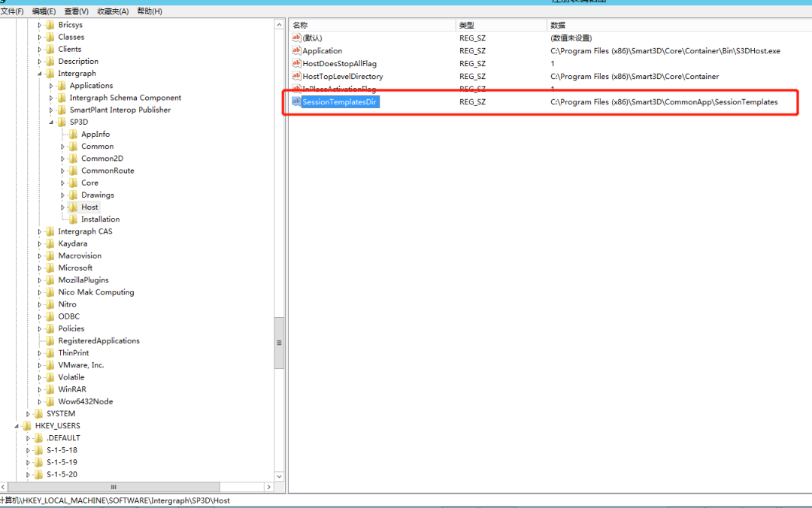Click the SessionTemplatesDir string icon
This screenshot has height=508, width=812.
(296, 101)
